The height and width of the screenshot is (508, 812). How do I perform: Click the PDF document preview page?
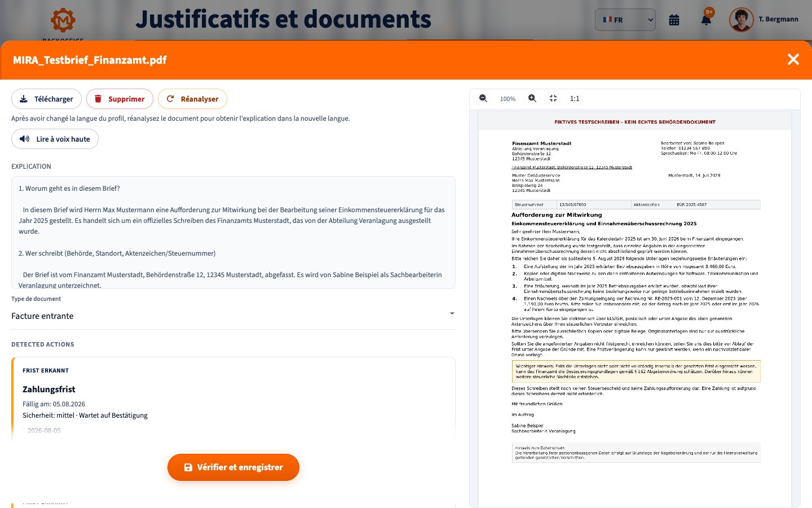635,309
